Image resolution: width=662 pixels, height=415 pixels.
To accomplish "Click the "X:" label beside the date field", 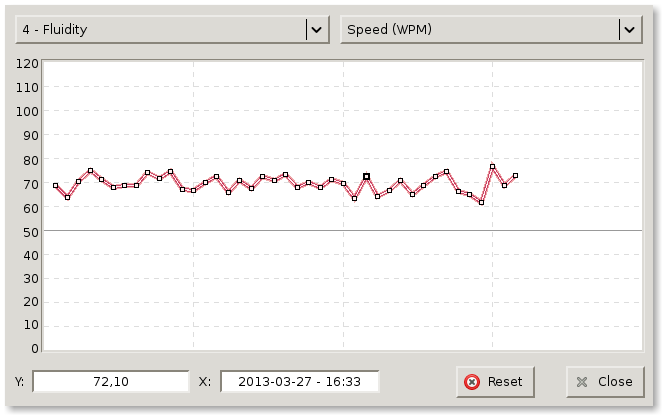I will click(x=205, y=382).
